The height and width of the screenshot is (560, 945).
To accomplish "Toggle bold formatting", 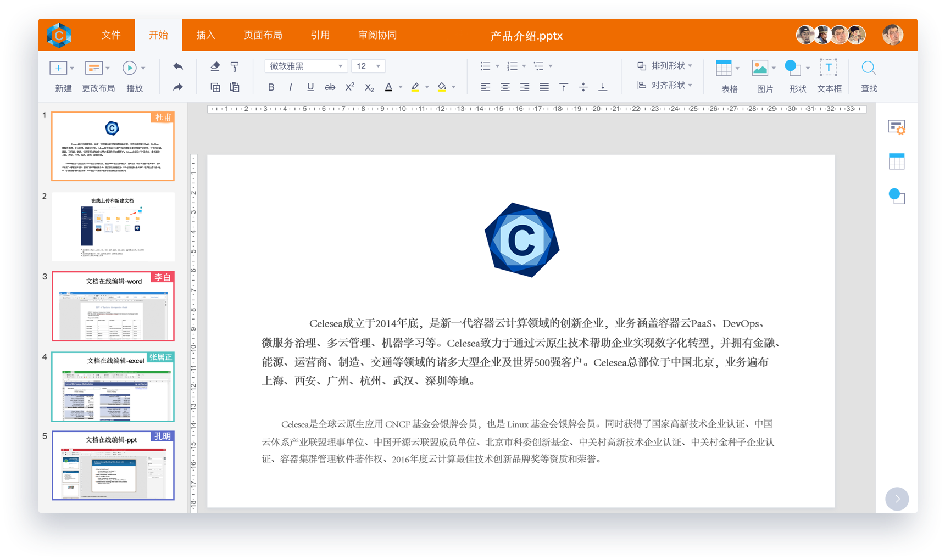I will coord(271,87).
